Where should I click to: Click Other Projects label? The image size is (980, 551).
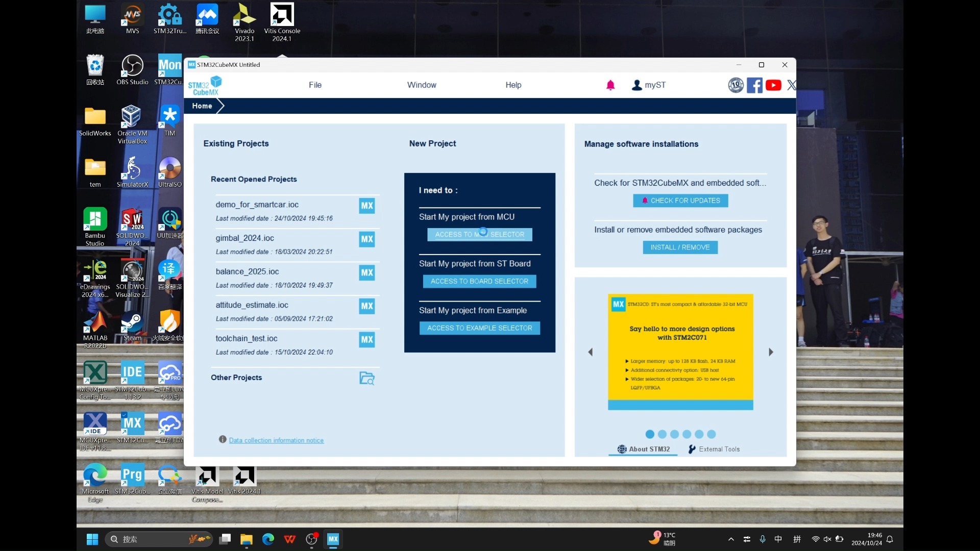point(236,378)
